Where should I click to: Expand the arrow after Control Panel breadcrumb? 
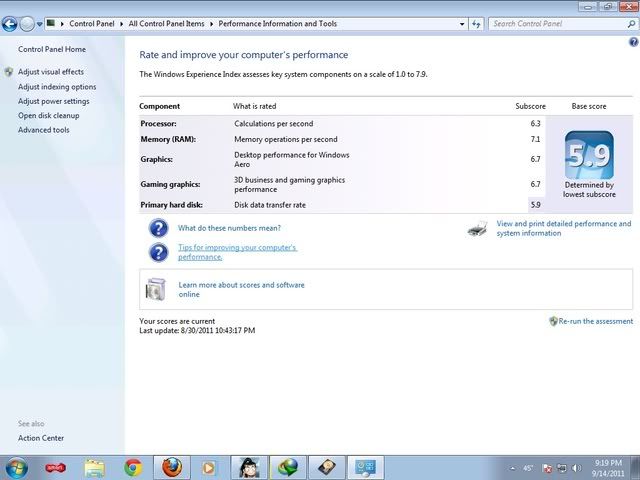click(x=122, y=24)
